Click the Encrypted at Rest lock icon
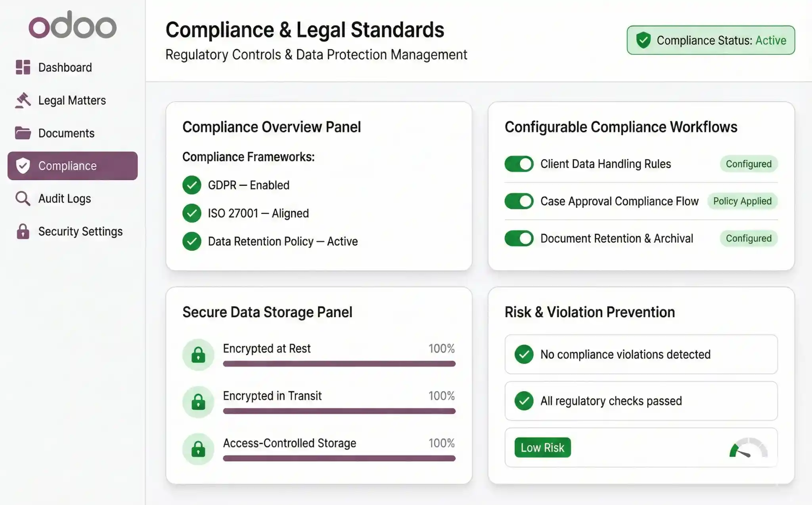This screenshot has width=812, height=505. (198, 354)
